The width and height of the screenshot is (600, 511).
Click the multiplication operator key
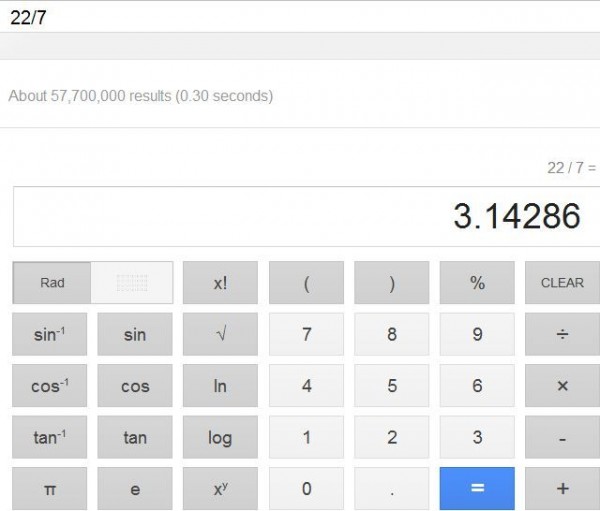click(562, 386)
